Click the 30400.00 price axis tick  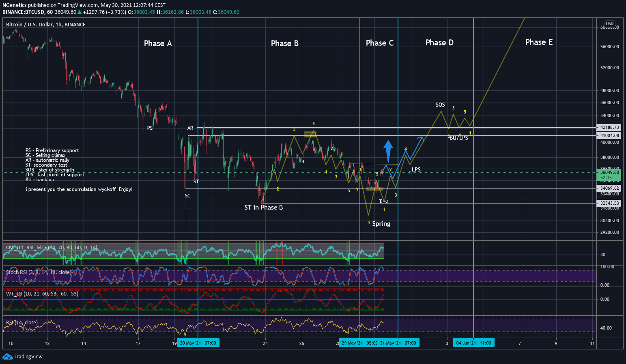(x=610, y=221)
